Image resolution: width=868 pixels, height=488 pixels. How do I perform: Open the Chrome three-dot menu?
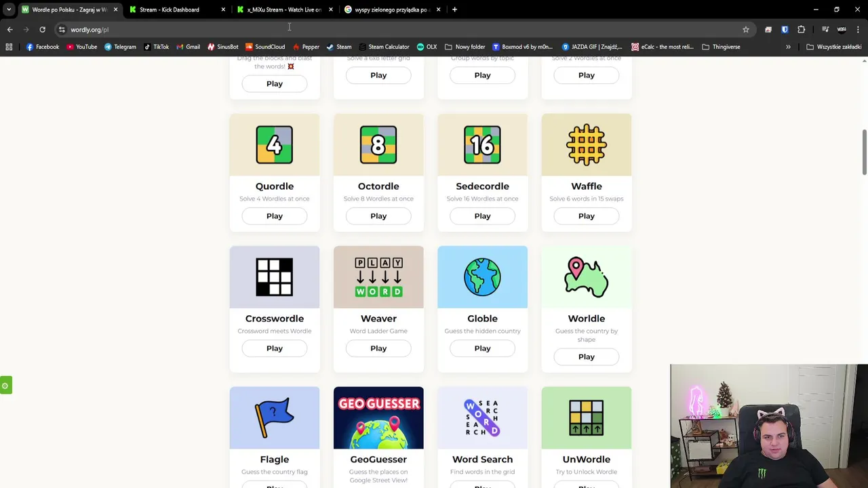(858, 29)
